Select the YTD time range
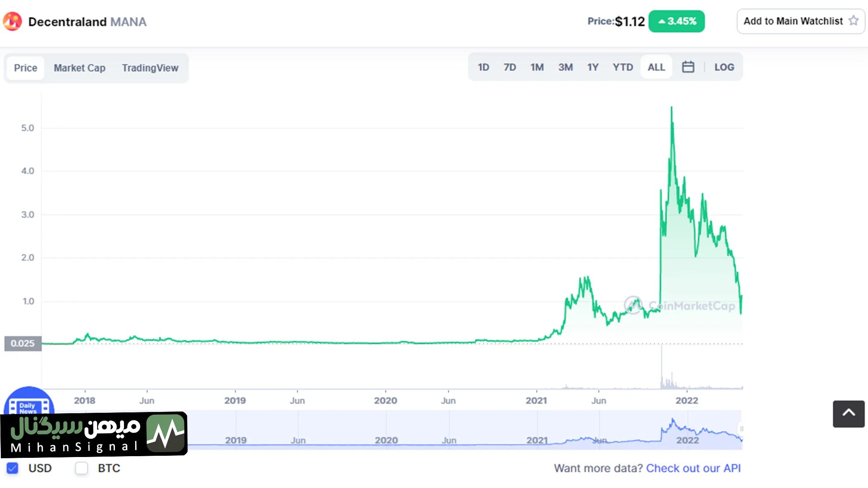868x488 pixels. tap(622, 67)
